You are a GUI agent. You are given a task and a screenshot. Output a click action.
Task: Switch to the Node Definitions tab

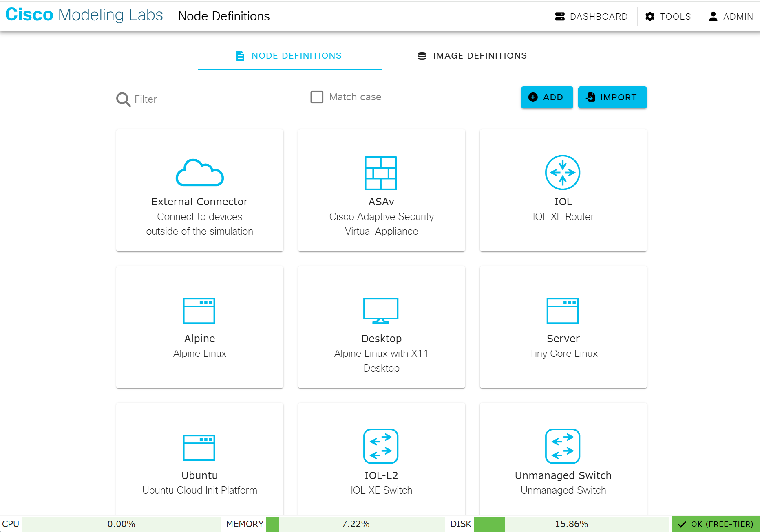289,56
